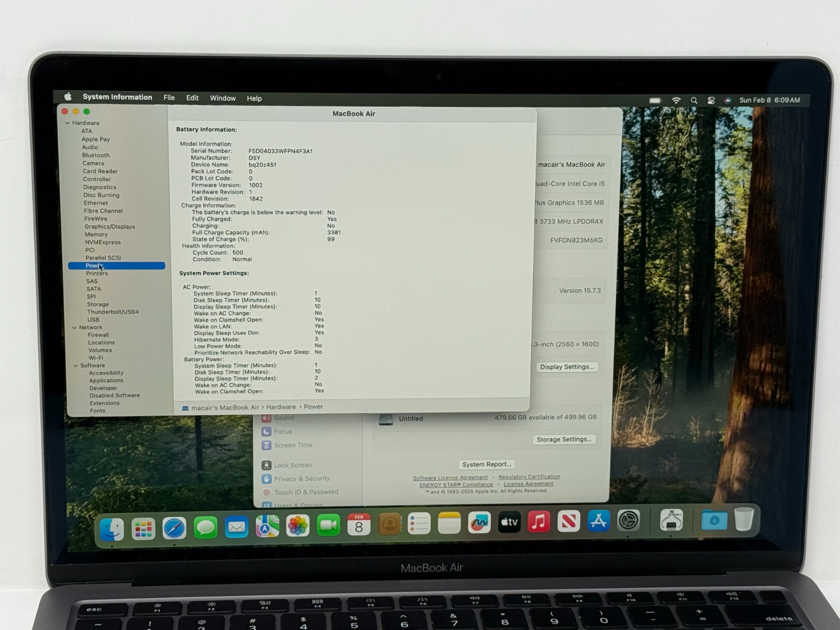Open the Wi-Fi status menu
This screenshot has width=840, height=630.
(x=676, y=100)
